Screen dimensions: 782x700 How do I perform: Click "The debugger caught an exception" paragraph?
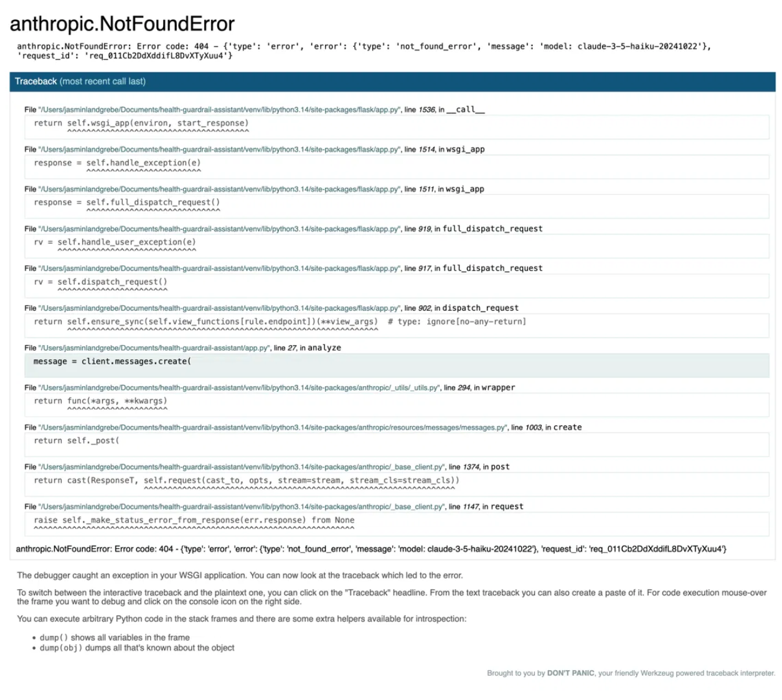click(x=240, y=576)
